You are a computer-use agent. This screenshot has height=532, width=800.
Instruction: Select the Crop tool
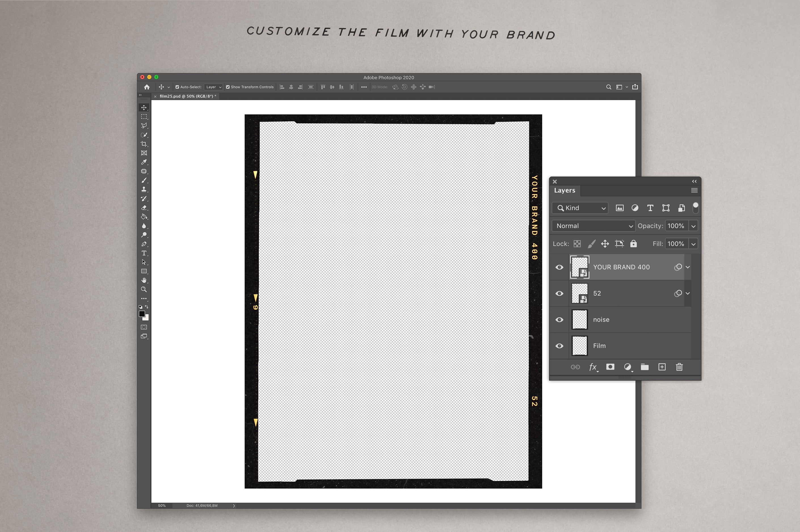(144, 144)
